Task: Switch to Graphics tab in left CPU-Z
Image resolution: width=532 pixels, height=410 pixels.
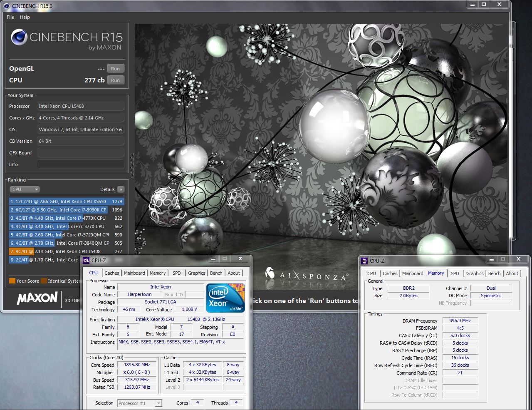Action: click(x=197, y=273)
